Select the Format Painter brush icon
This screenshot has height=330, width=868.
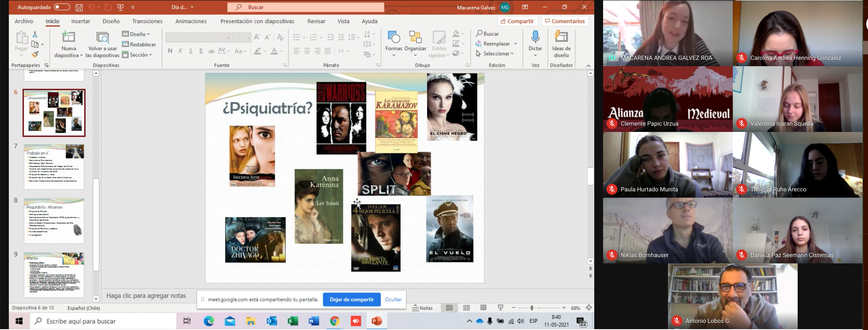click(35, 54)
